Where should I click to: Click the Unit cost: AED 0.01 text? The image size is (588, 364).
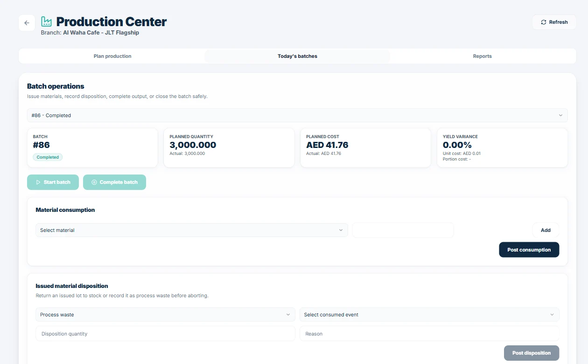click(x=462, y=154)
